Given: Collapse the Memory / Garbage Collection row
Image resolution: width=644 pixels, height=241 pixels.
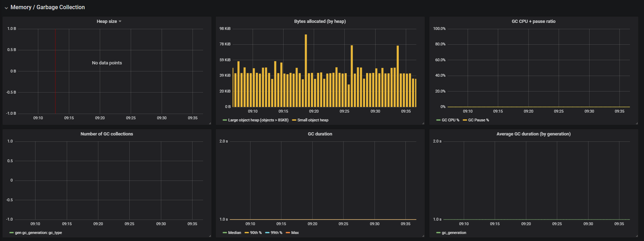Looking at the screenshot, I should coord(6,8).
